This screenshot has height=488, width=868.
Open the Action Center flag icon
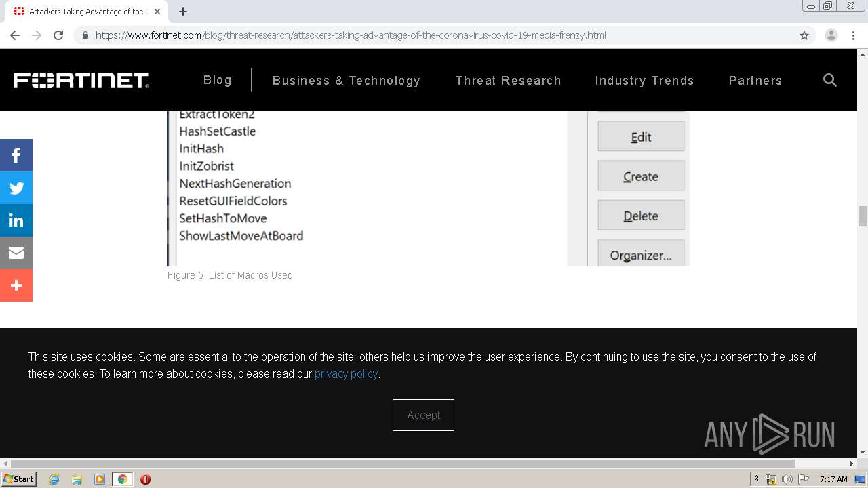804,479
